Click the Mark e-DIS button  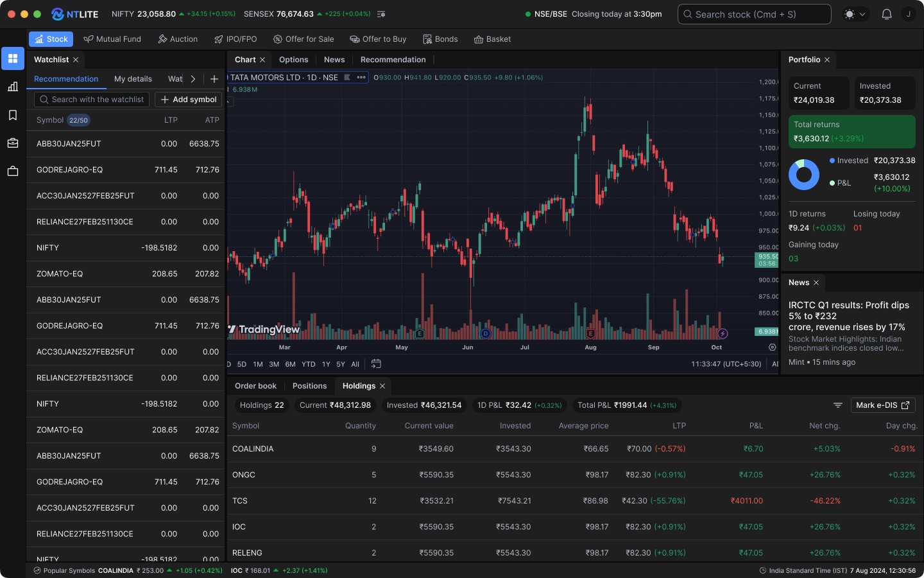click(x=883, y=405)
